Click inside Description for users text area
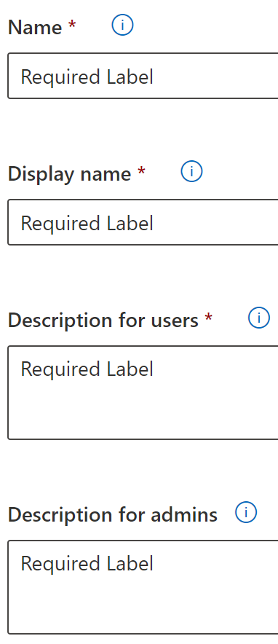Image resolution: width=278 pixels, height=644 pixels. point(143,393)
